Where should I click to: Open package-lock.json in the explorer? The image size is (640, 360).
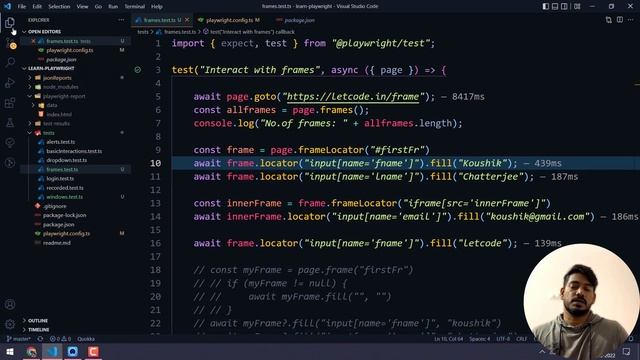click(x=64, y=215)
